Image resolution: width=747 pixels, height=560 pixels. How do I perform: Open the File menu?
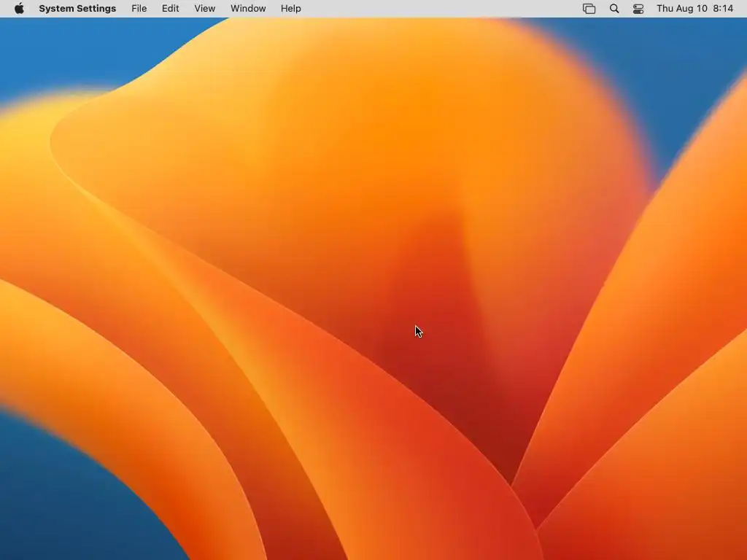point(139,9)
